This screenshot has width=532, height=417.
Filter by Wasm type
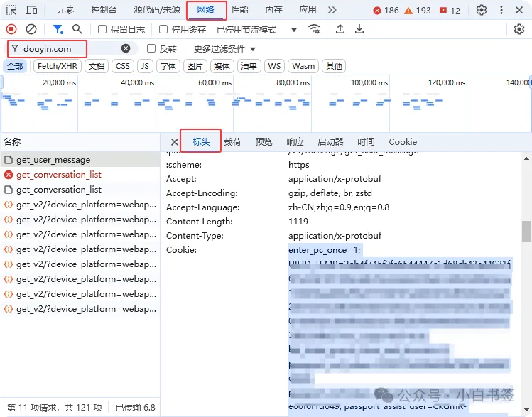click(303, 66)
